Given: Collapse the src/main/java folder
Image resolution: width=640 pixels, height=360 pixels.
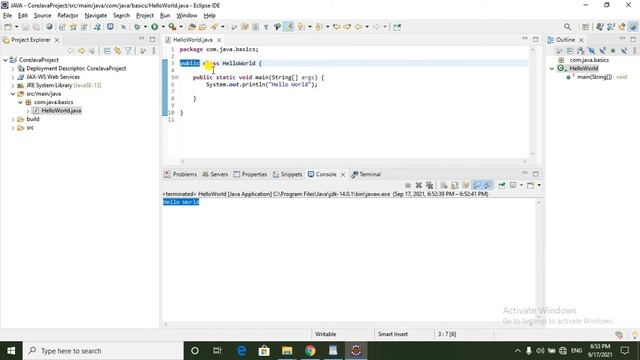Looking at the screenshot, I should click(13, 94).
